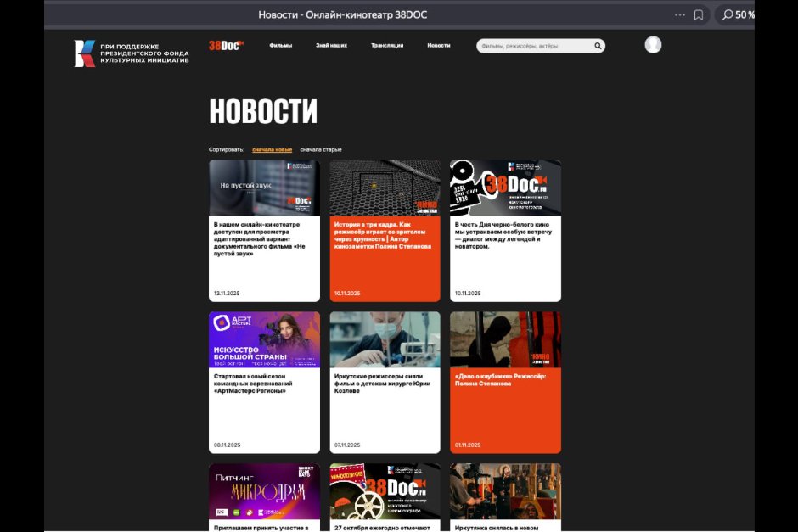Image resolution: width=798 pixels, height=532 pixels.
Task: Click the bookmark icon in the browser toolbar
Action: tap(700, 14)
